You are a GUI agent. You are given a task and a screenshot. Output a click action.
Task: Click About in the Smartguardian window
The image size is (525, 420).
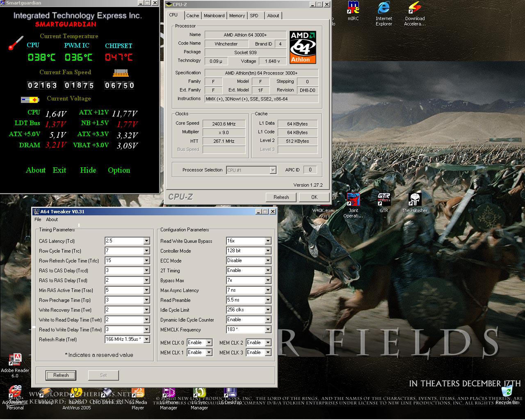pos(36,170)
